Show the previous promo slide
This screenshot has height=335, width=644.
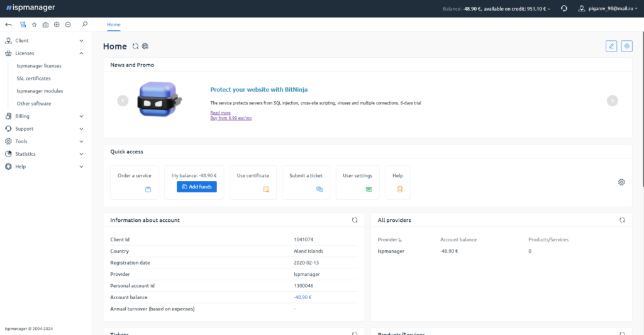pos(123,101)
